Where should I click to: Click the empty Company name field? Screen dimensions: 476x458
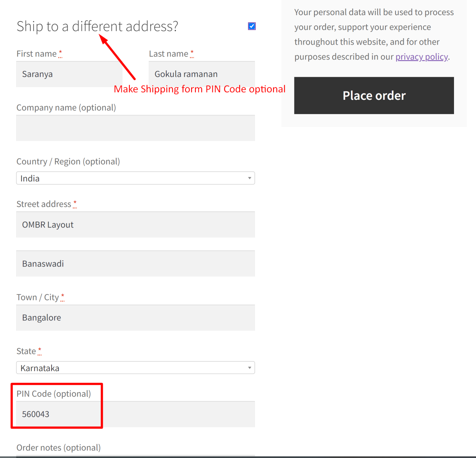point(135,128)
